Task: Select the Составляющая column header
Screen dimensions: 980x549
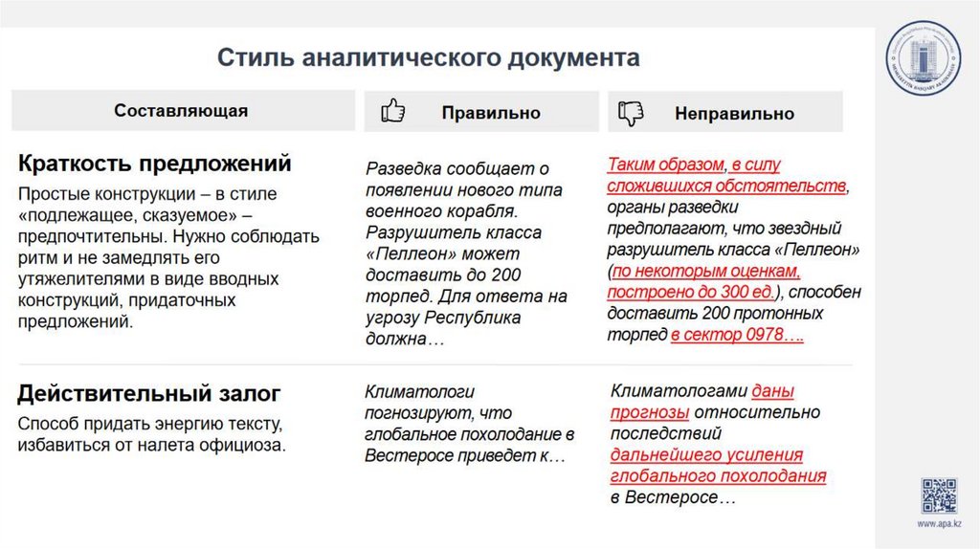Action: [181, 111]
